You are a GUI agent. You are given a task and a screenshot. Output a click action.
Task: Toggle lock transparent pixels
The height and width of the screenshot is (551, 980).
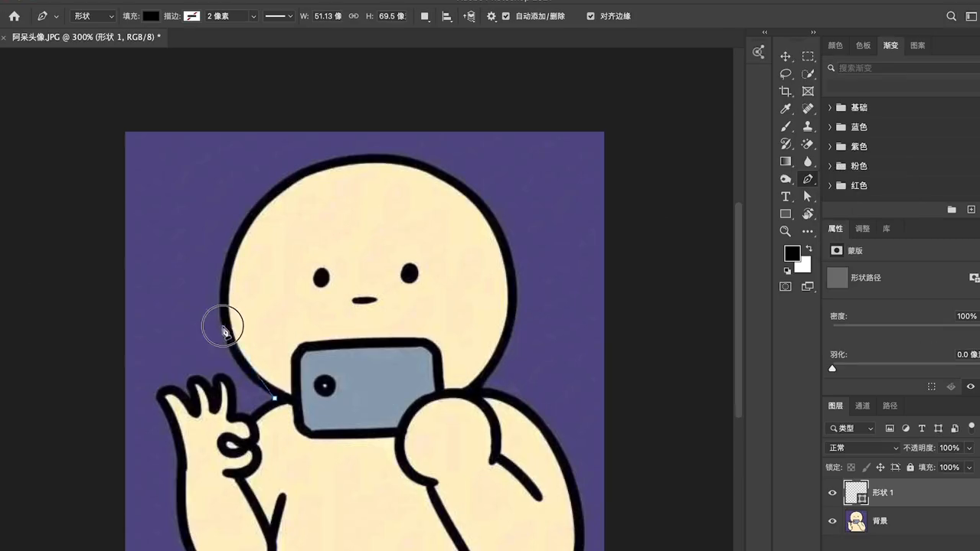[x=851, y=467]
